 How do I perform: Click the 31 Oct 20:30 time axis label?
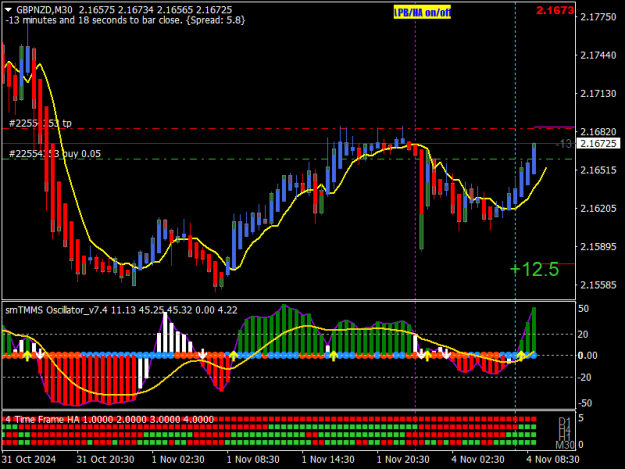click(x=105, y=459)
